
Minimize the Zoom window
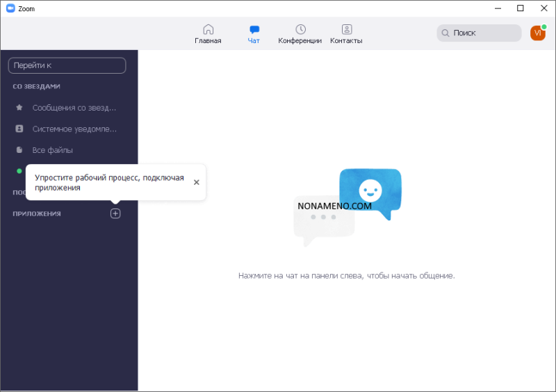tap(498, 8)
